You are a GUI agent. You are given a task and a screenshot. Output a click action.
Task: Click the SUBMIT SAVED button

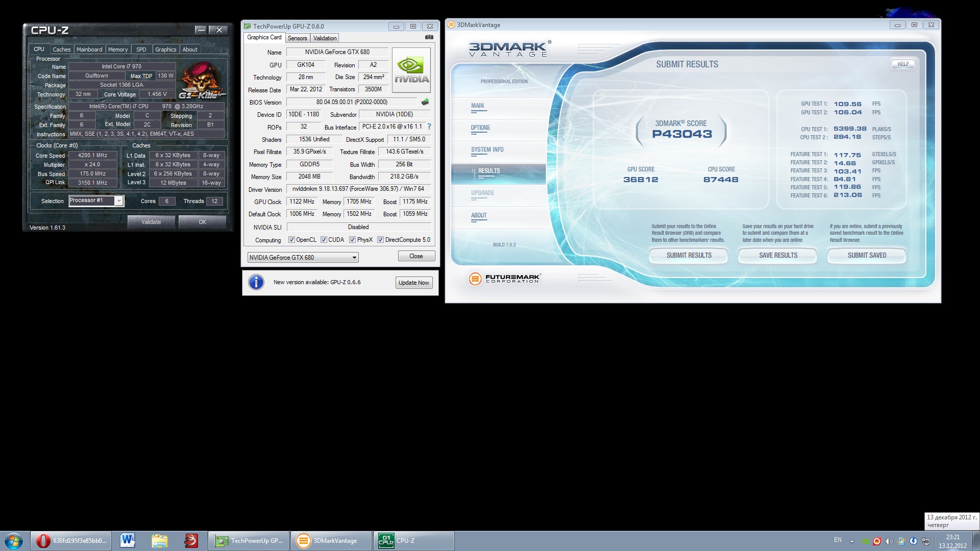pyautogui.click(x=867, y=256)
